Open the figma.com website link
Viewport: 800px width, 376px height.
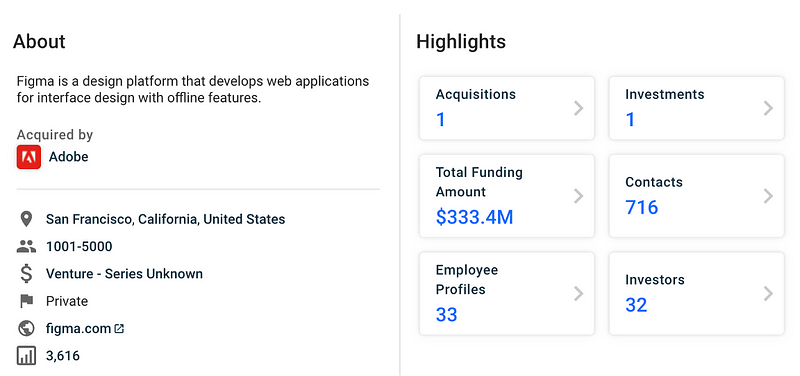point(79,329)
